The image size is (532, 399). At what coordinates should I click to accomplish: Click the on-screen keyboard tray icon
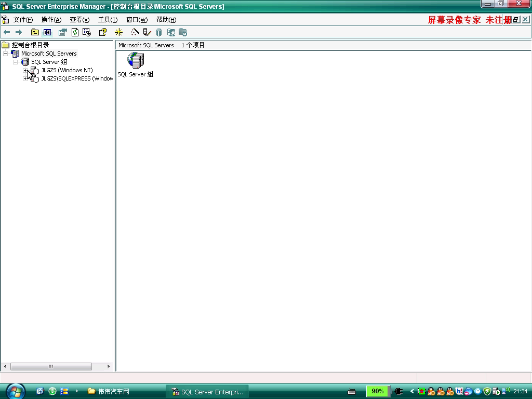[x=352, y=392]
